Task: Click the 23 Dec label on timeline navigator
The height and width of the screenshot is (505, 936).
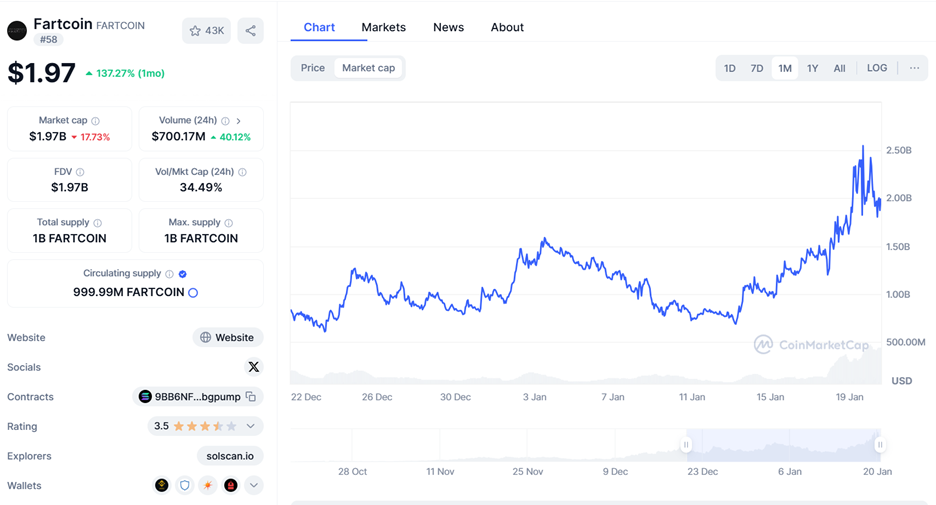Action: click(702, 472)
